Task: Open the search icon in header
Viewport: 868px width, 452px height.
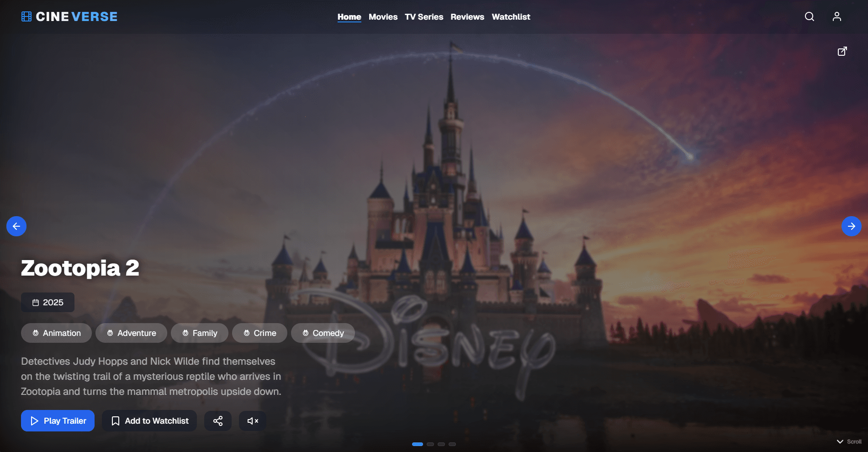Action: [x=810, y=16]
